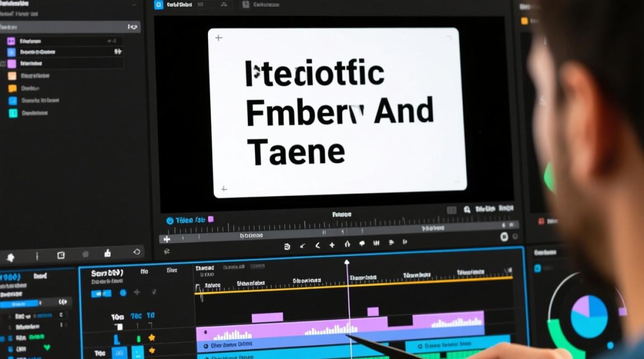The image size is (644, 359).
Task: Click the blue rectangular button in track header
Action: pyautogui.click(x=101, y=293)
